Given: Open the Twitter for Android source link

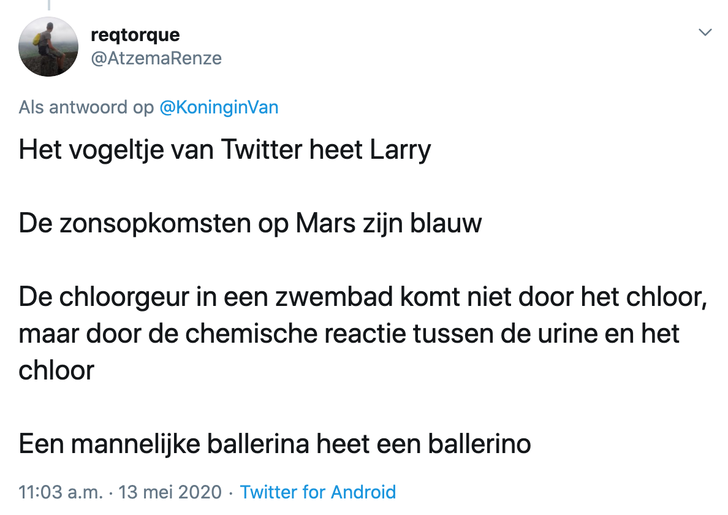Looking at the screenshot, I should 318,492.
